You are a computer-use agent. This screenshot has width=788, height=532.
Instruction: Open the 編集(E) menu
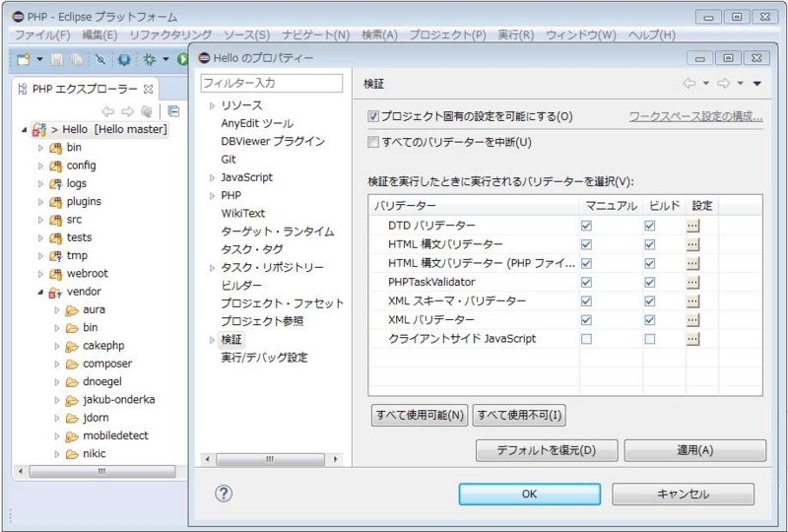coord(99,35)
